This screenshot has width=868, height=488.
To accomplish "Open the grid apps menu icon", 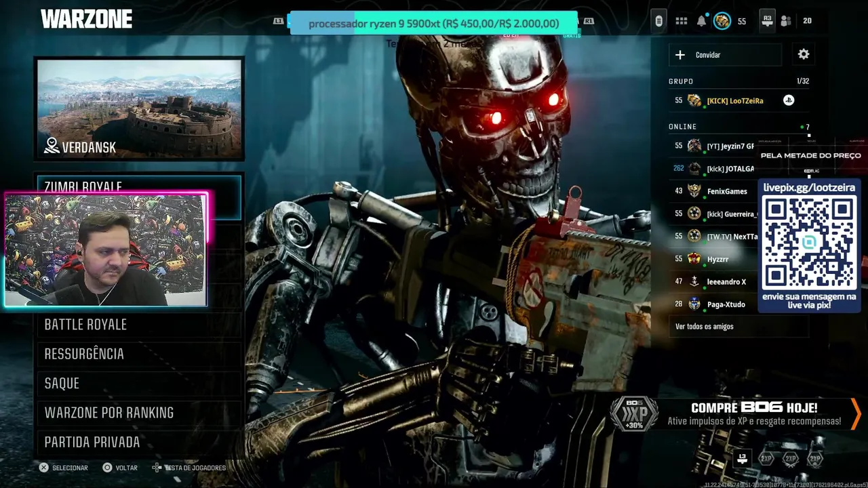I will coord(682,21).
